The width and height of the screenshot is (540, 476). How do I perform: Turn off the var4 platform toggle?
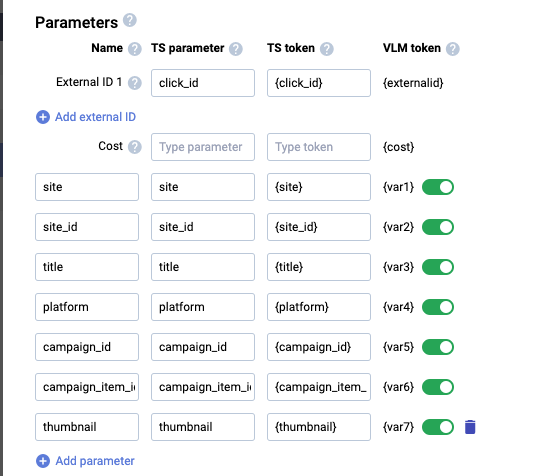[x=438, y=307]
